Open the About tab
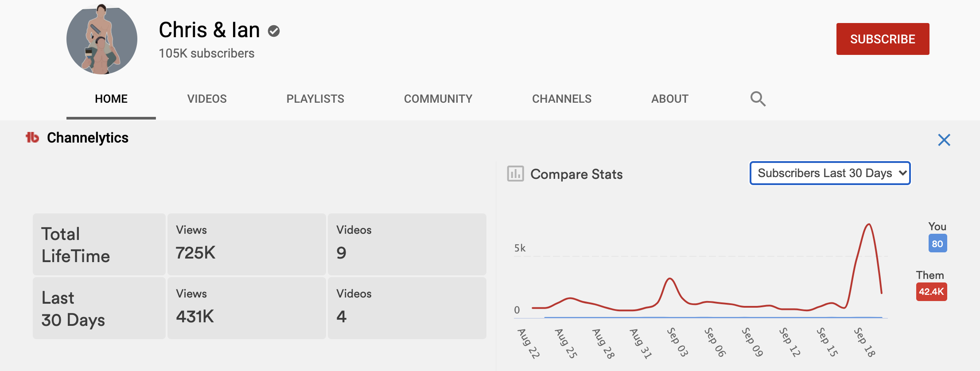 tap(669, 99)
